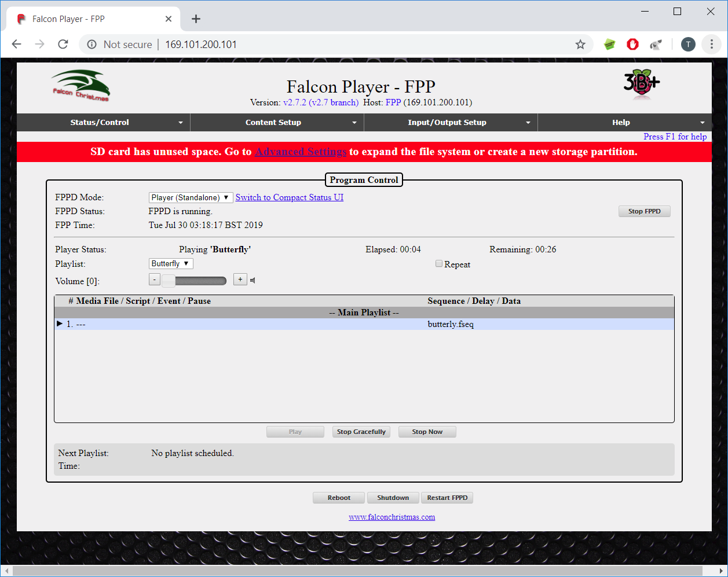
Task: Open a new browser tab
Action: tap(196, 19)
